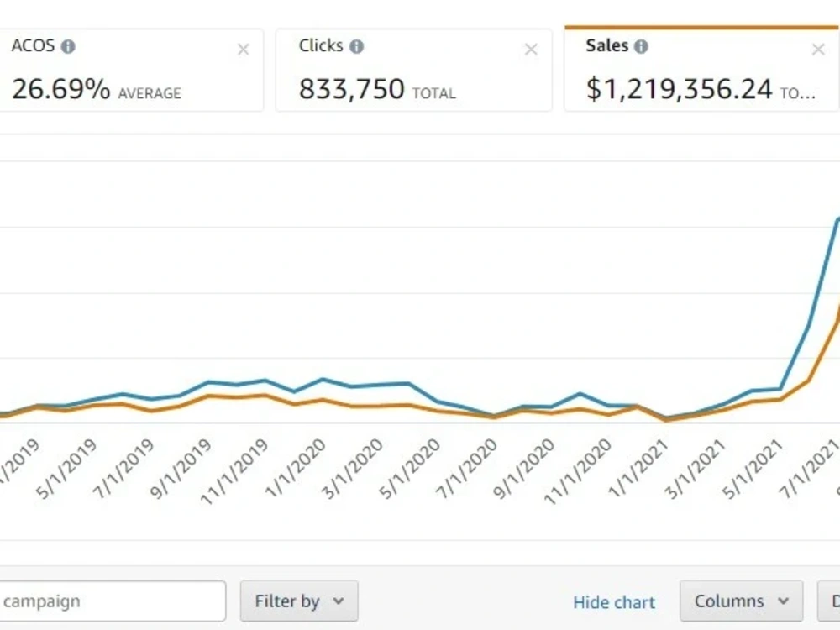Viewport: 840px width, 630px height.
Task: Click the campaign search input field
Action: 109,601
